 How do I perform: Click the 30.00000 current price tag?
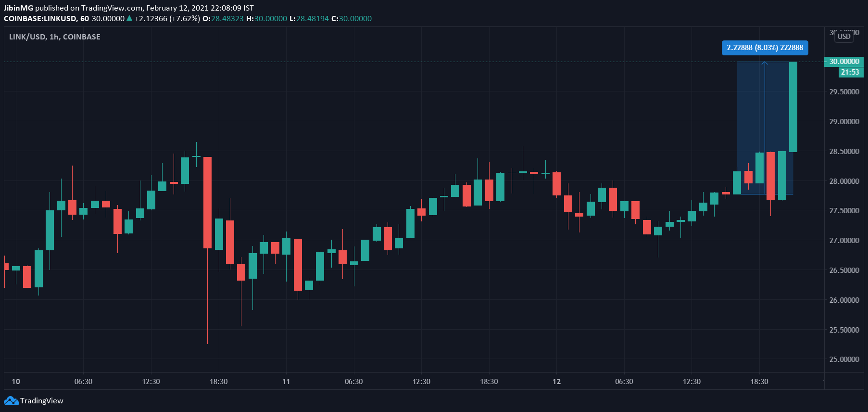tap(843, 62)
